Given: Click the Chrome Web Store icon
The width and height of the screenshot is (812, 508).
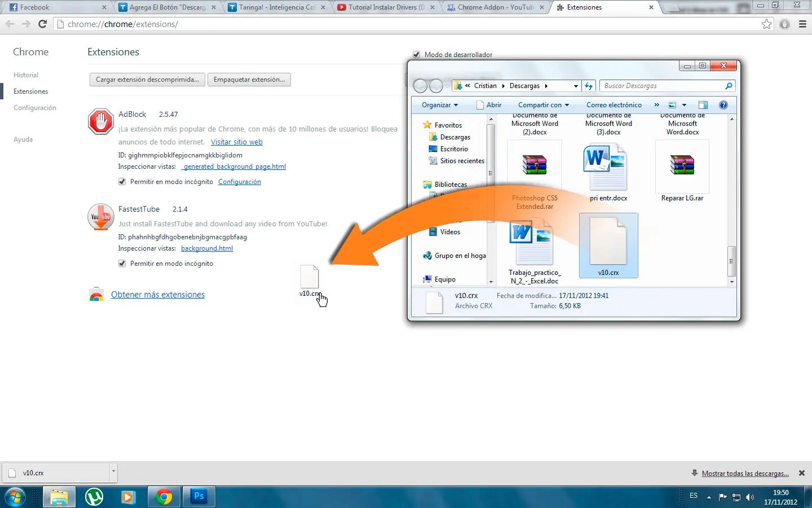Looking at the screenshot, I should (x=96, y=295).
